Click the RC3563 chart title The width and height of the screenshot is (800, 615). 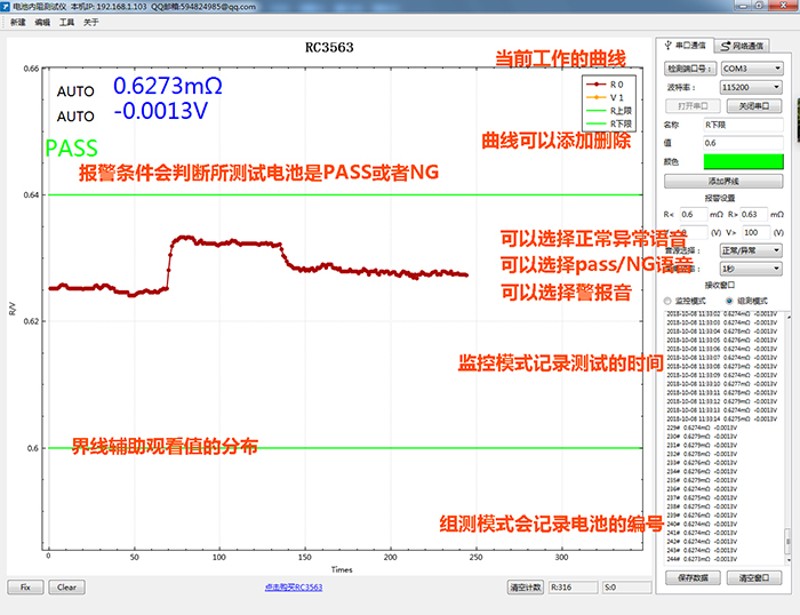329,47
